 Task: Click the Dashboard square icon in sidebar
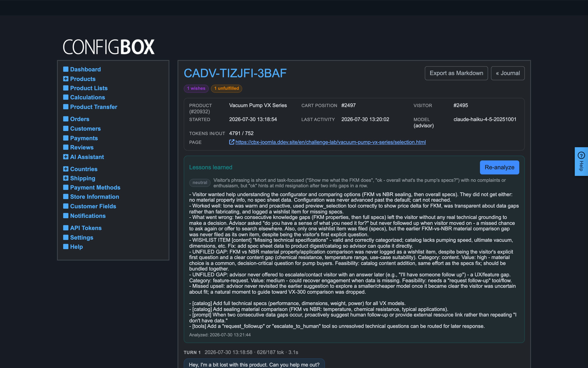[66, 69]
